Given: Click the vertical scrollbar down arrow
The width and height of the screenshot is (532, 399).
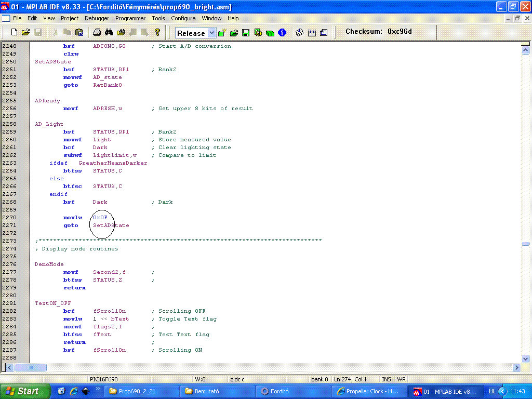Looking at the screenshot, I should 526,358.
